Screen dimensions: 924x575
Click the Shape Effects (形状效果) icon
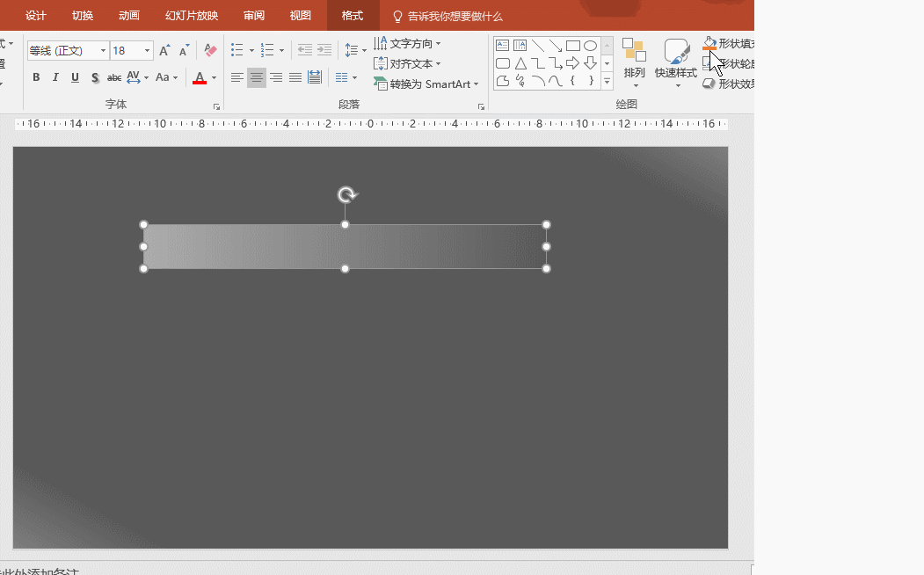[x=709, y=84]
